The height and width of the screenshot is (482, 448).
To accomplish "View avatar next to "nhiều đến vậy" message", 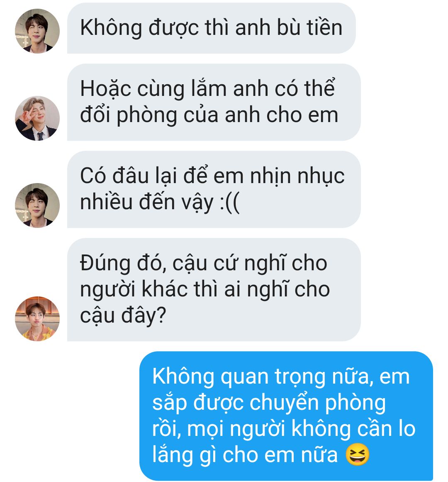I will 37,206.
